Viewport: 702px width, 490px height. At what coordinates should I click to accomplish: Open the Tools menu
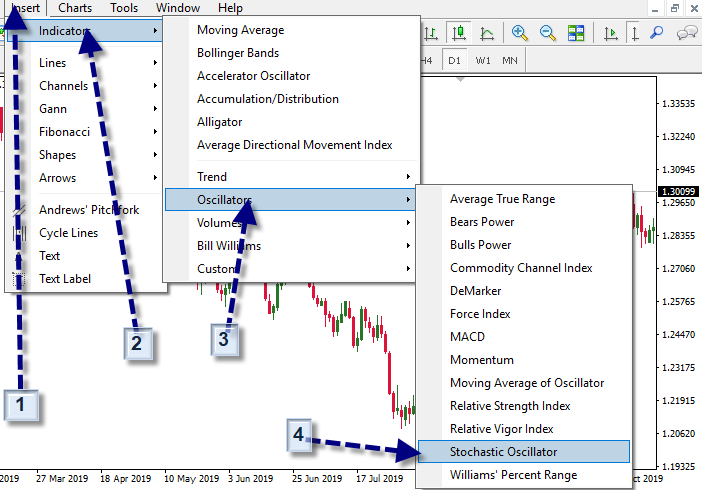124,8
